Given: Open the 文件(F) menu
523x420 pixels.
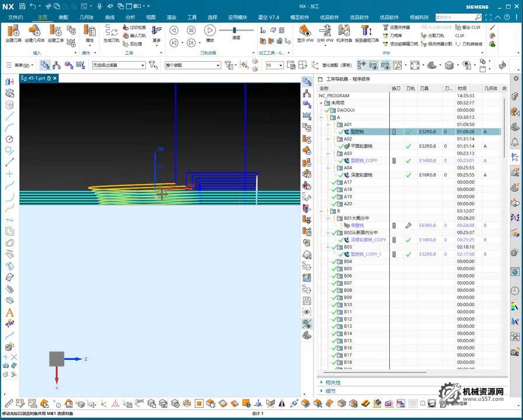Looking at the screenshot, I should pos(16,17).
